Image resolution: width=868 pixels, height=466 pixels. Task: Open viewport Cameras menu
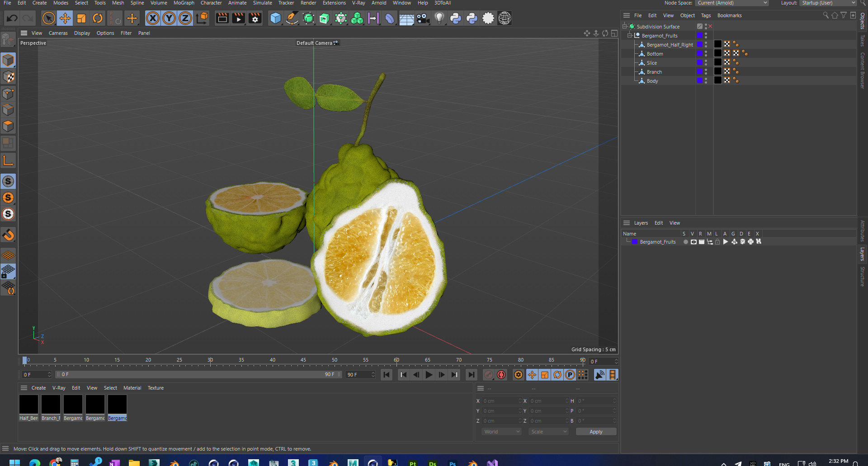[x=58, y=33]
